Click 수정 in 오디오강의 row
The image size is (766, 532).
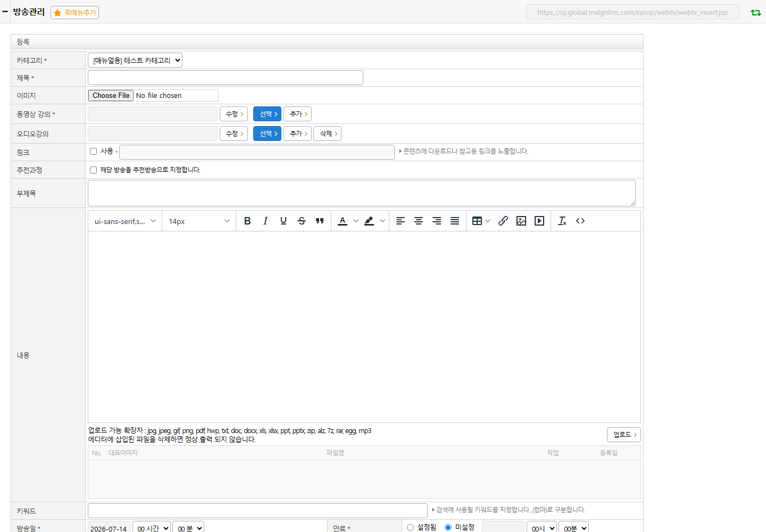[234, 134]
